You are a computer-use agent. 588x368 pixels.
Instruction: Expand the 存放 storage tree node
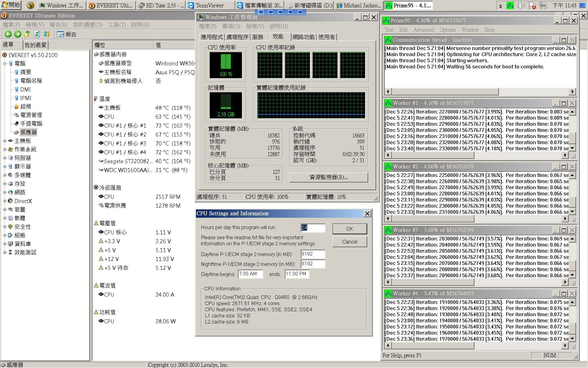[5, 184]
